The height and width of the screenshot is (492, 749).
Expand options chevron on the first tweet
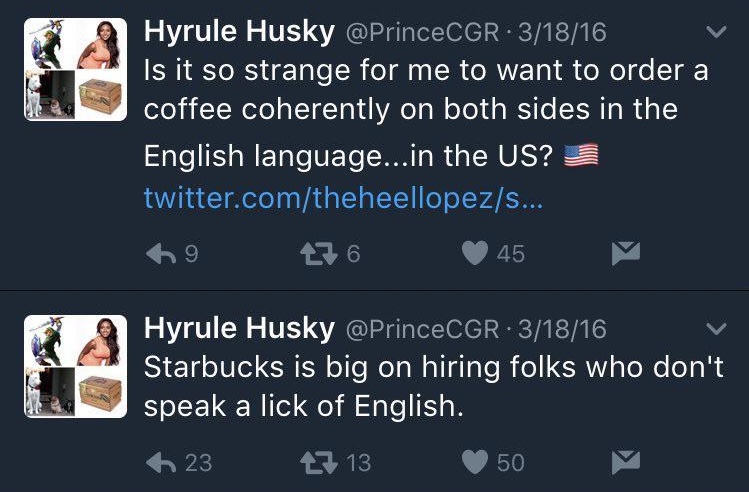coord(716,33)
